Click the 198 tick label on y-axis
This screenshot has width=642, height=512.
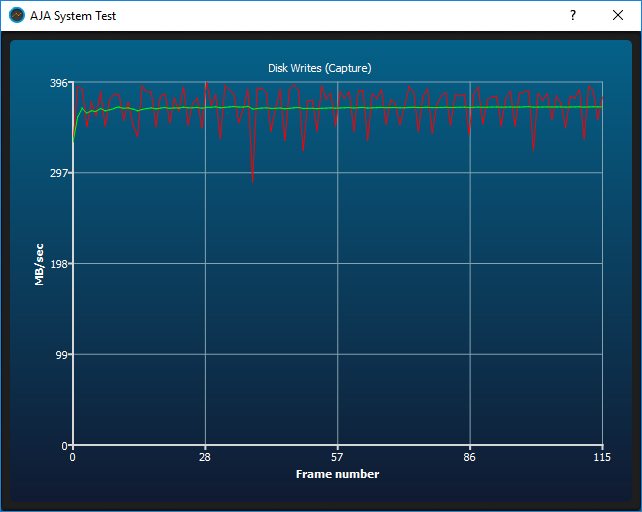pyautogui.click(x=58, y=264)
